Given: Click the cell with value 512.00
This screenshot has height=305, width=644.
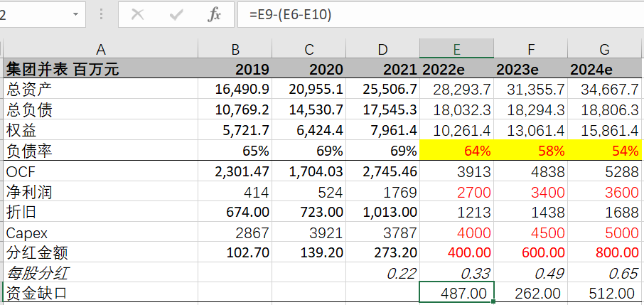Looking at the screenshot, I should pos(605,293).
